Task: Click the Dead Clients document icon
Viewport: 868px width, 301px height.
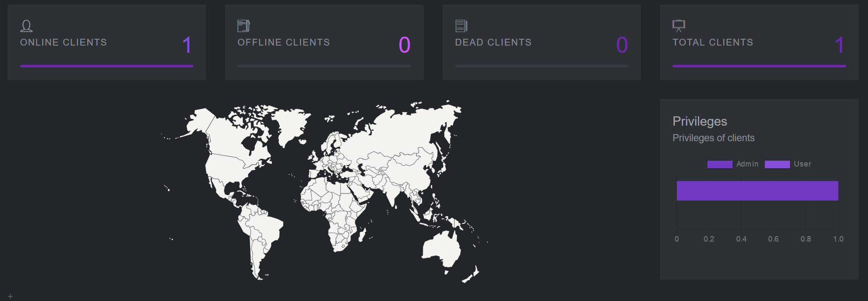Action: click(461, 26)
